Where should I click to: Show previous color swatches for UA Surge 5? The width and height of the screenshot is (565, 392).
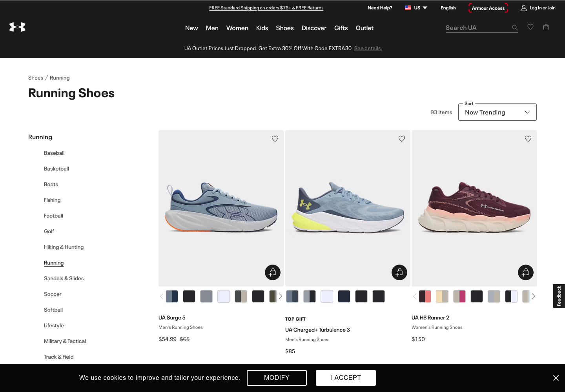[161, 296]
